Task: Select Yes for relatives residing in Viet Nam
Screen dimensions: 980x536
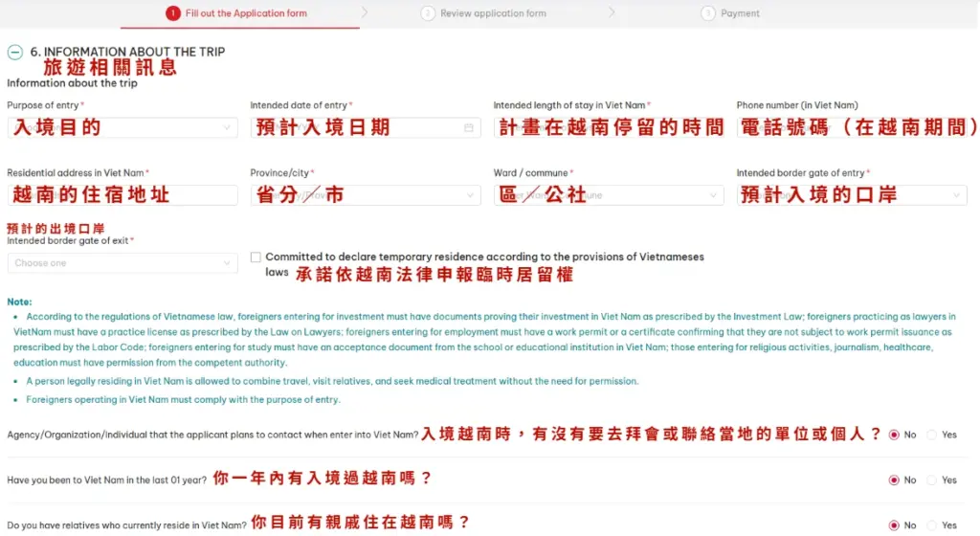Action: [932, 525]
